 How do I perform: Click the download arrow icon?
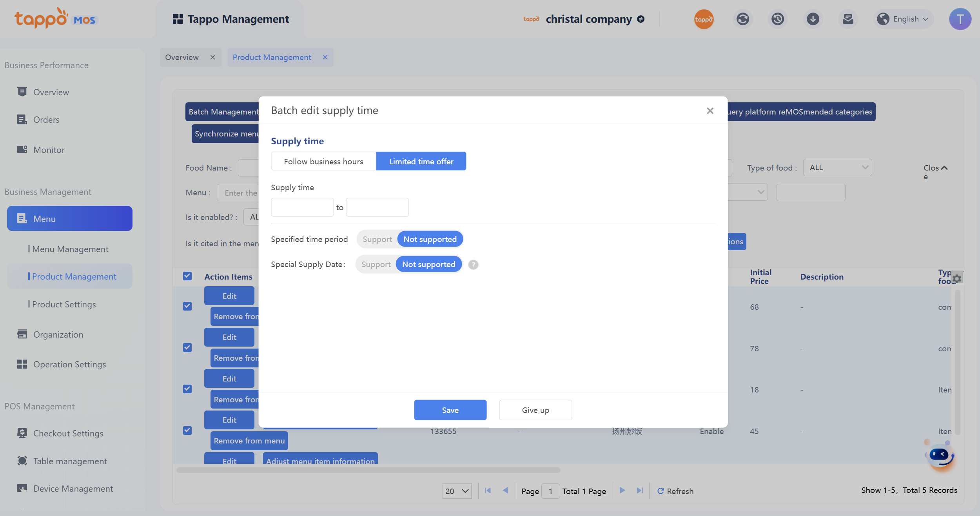coord(813,19)
